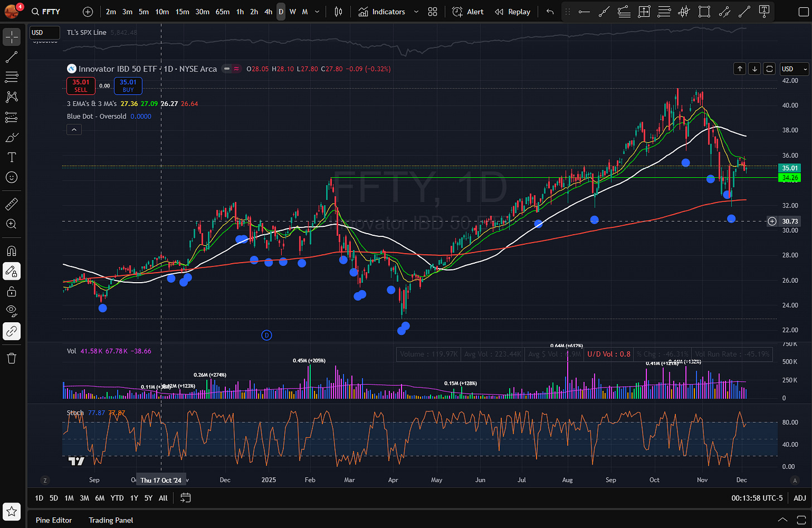Switch to the 15m timeframe
This screenshot has width=812, height=528.
(182, 12)
